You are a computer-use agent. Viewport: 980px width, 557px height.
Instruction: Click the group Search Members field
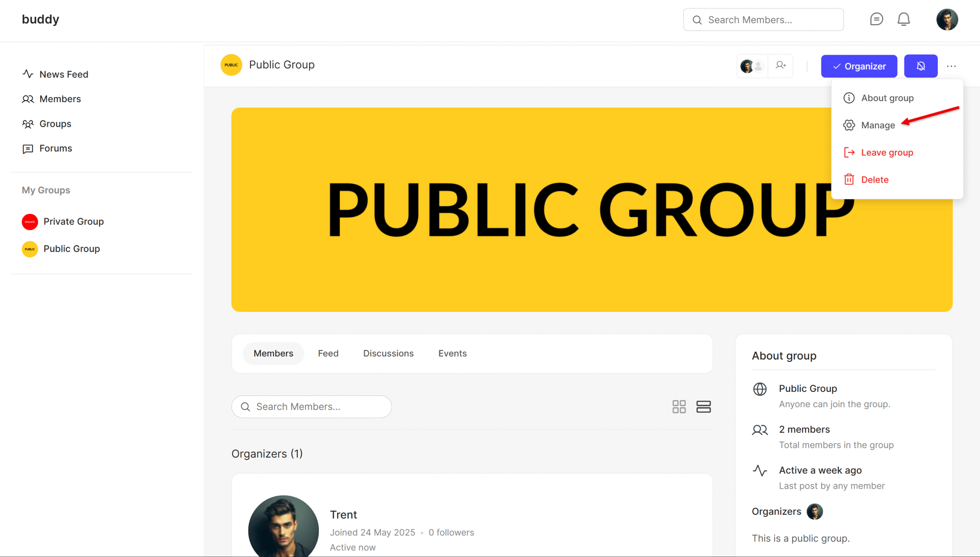pos(311,406)
